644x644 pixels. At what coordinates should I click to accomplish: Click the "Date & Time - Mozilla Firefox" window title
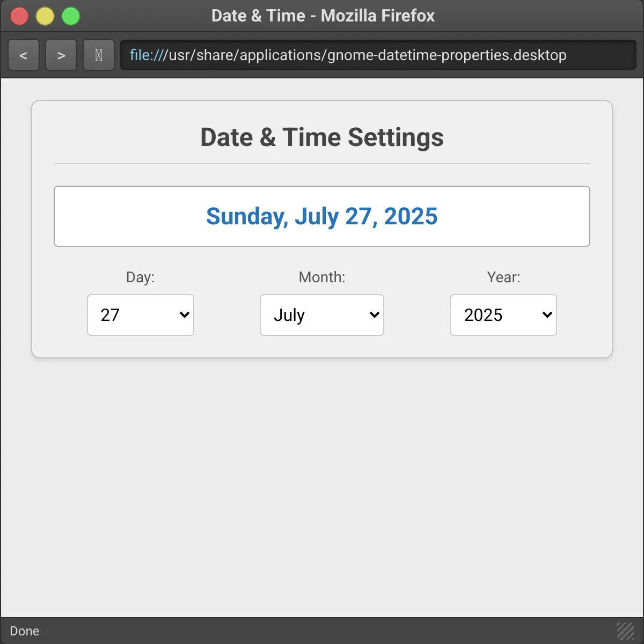[x=323, y=16]
